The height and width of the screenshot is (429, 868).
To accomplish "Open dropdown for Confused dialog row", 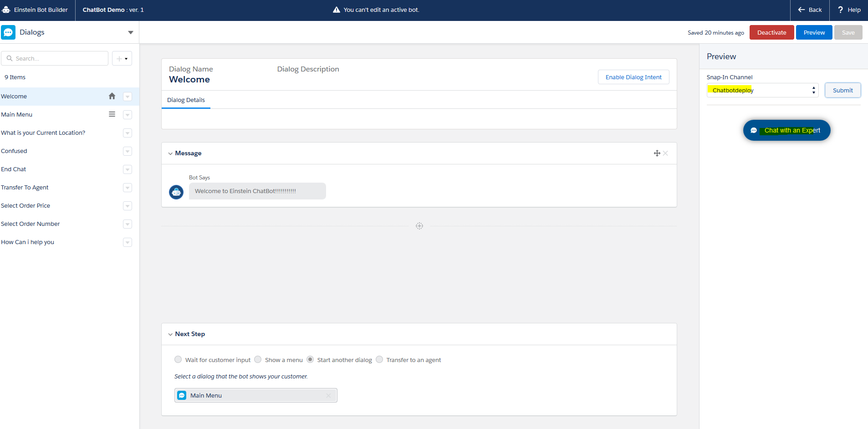I will (x=128, y=151).
